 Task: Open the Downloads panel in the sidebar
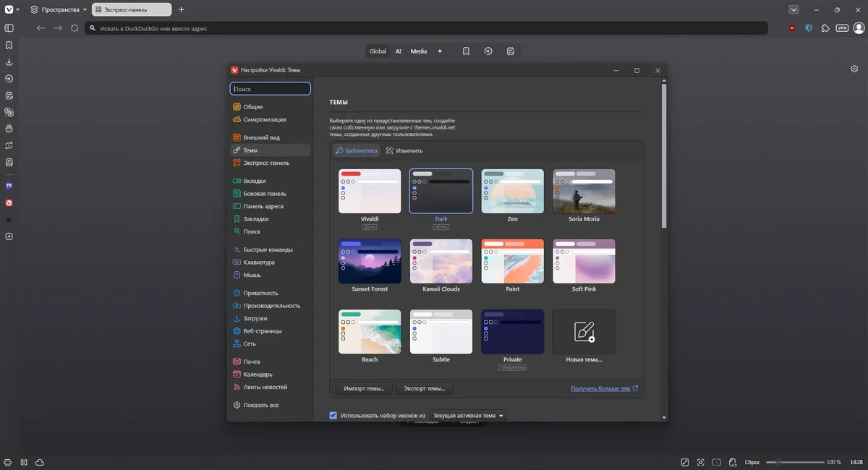click(9, 62)
